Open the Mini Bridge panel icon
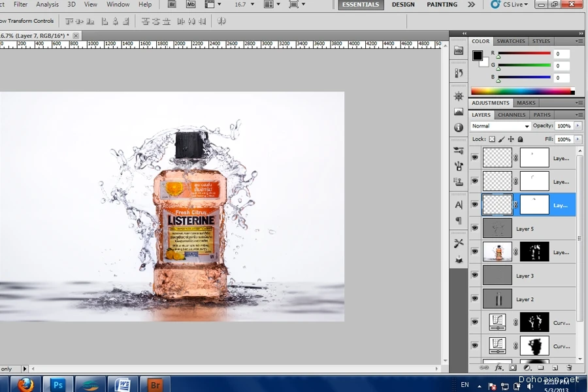588x392 pixels. [459, 50]
